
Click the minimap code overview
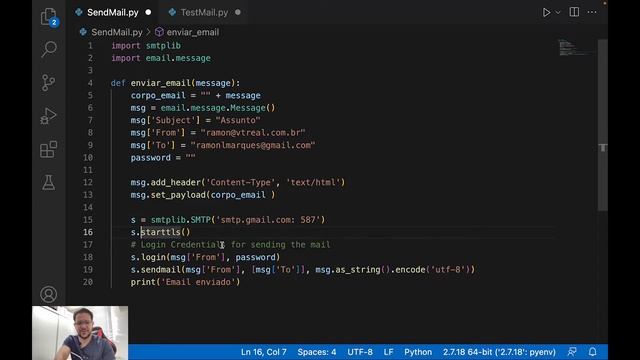576,47
